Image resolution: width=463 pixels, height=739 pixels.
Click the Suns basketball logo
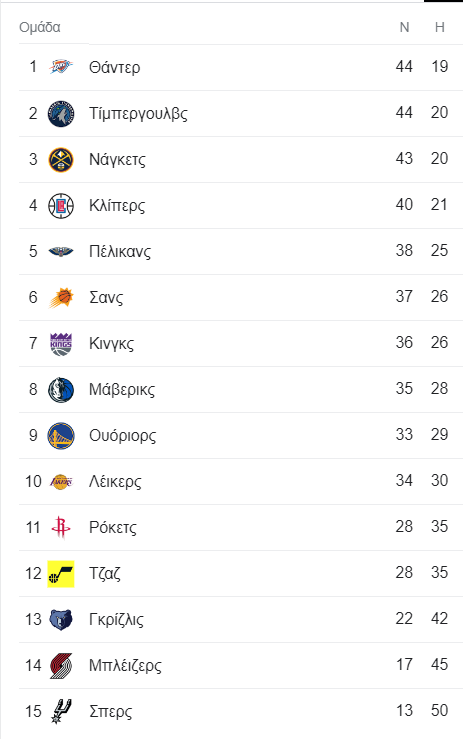tap(61, 297)
